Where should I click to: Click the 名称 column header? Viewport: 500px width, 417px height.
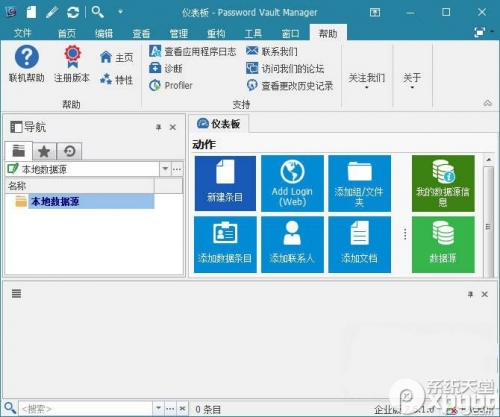tap(79, 186)
